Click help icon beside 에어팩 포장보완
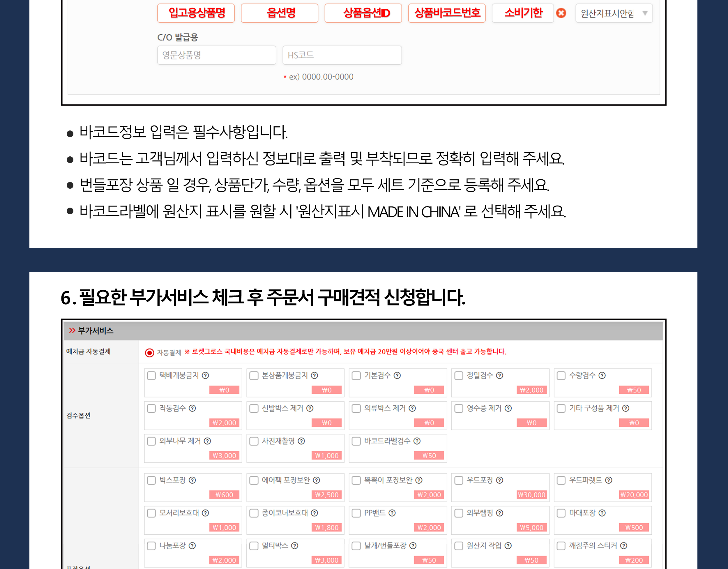Screen dimensions: 728x569 pyautogui.click(x=316, y=480)
